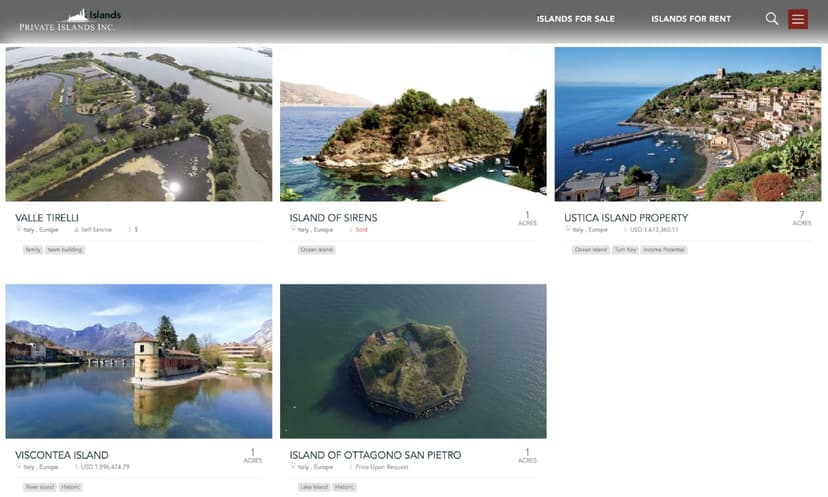The height and width of the screenshot is (497, 828).
Task: Click location pin under Island of Ottagono
Action: click(292, 467)
